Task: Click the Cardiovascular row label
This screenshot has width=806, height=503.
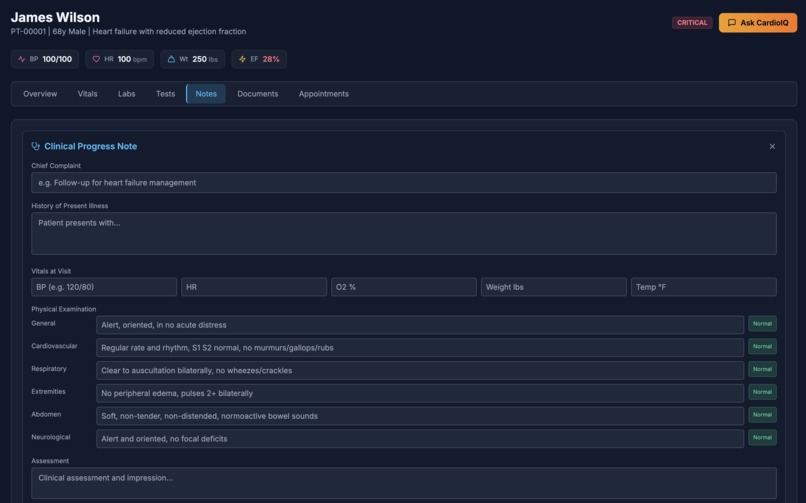Action: pos(54,346)
